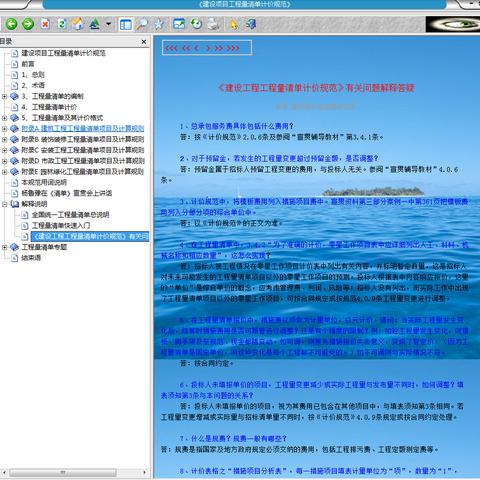
Task: Collapse the 解释说明 tree node
Action: pyautogui.click(x=4, y=204)
